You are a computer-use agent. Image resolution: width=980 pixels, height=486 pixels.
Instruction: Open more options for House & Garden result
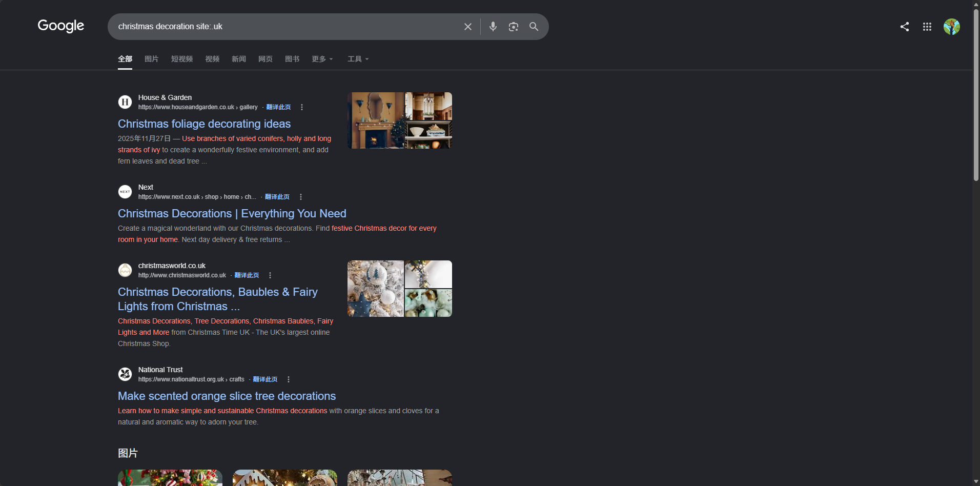pyautogui.click(x=302, y=107)
